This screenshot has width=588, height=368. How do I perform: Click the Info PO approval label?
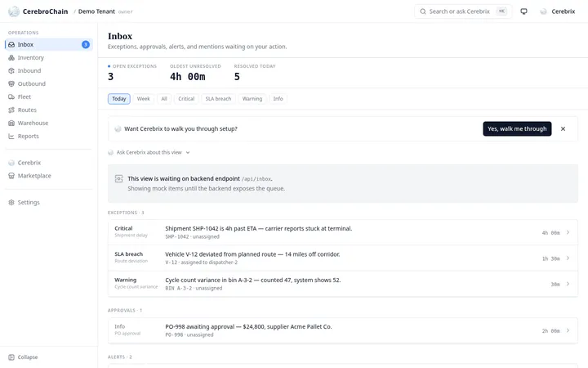127,330
